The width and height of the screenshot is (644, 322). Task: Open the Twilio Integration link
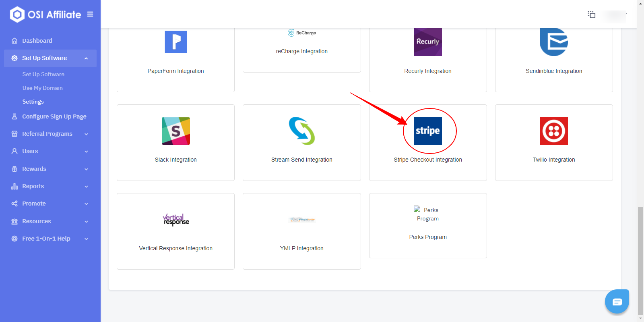click(554, 160)
